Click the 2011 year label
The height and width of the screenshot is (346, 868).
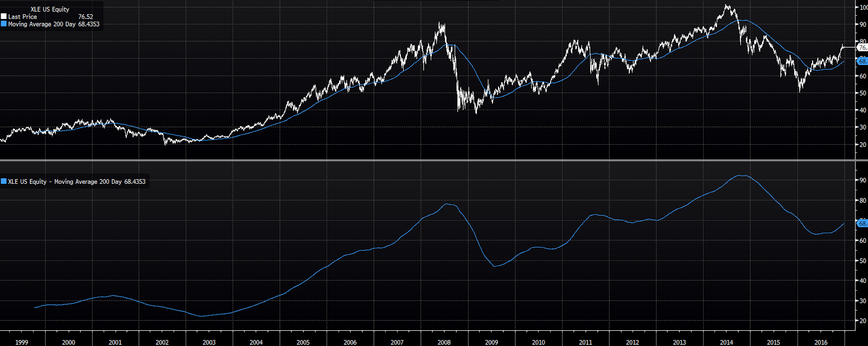click(x=585, y=342)
